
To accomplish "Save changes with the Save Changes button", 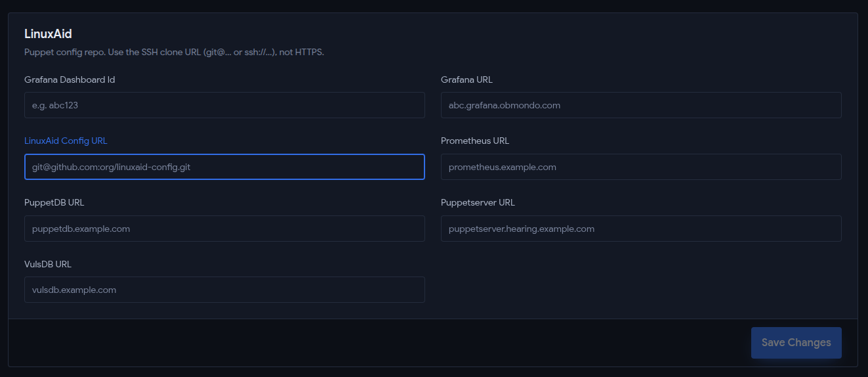I will tap(796, 343).
